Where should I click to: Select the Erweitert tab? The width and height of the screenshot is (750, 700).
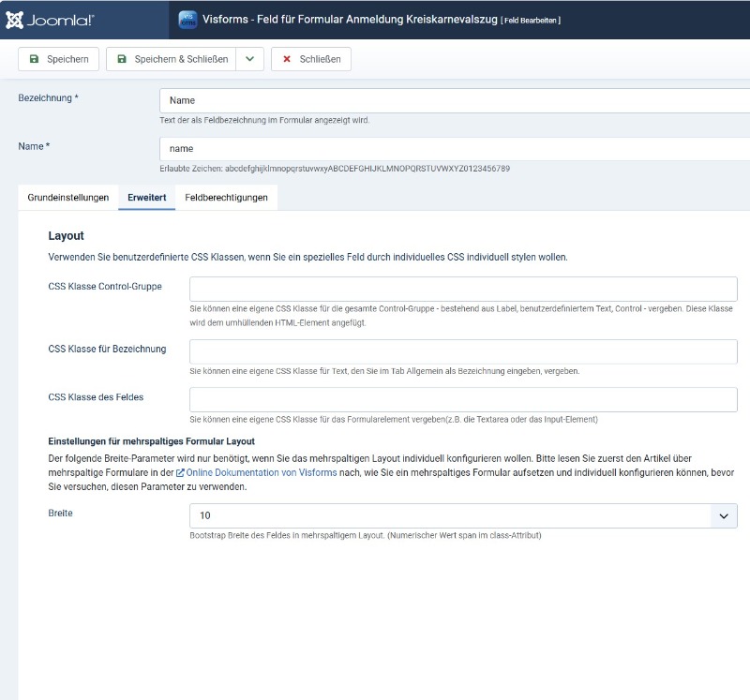[x=147, y=198]
